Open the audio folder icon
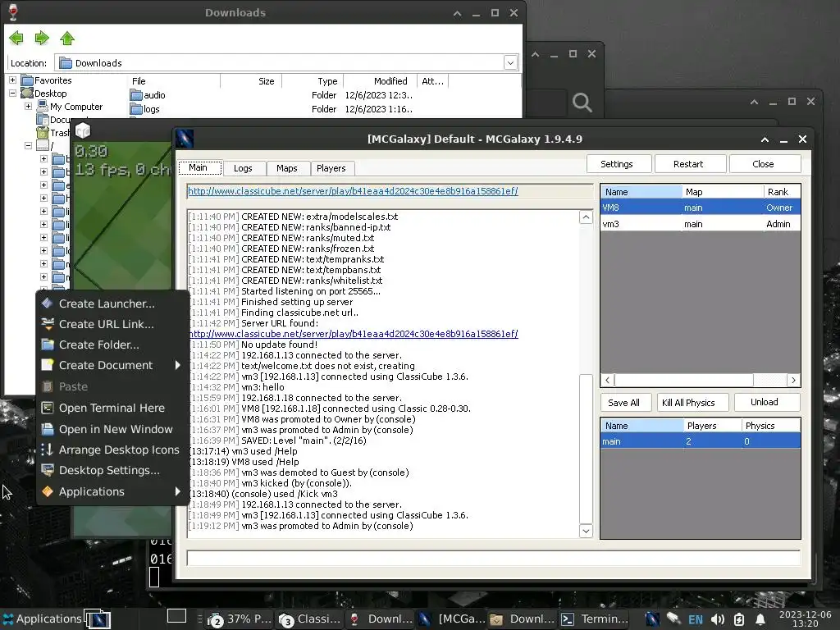This screenshot has width=840, height=630. (136, 95)
